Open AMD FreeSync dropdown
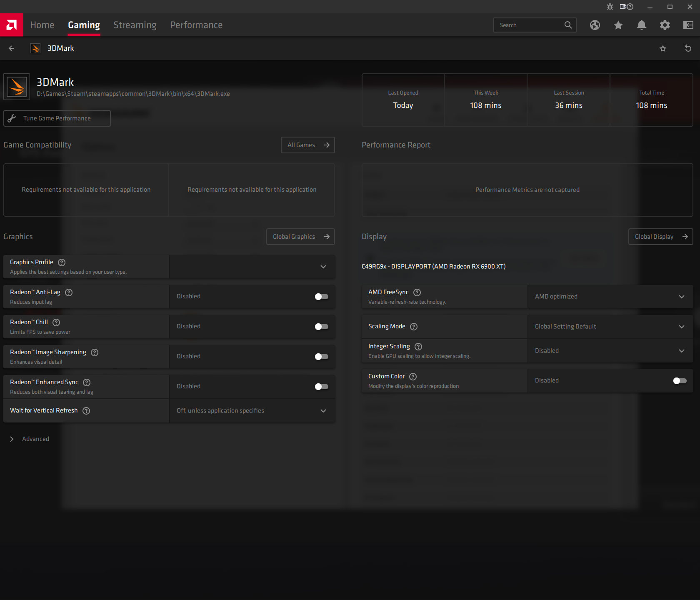 610,297
